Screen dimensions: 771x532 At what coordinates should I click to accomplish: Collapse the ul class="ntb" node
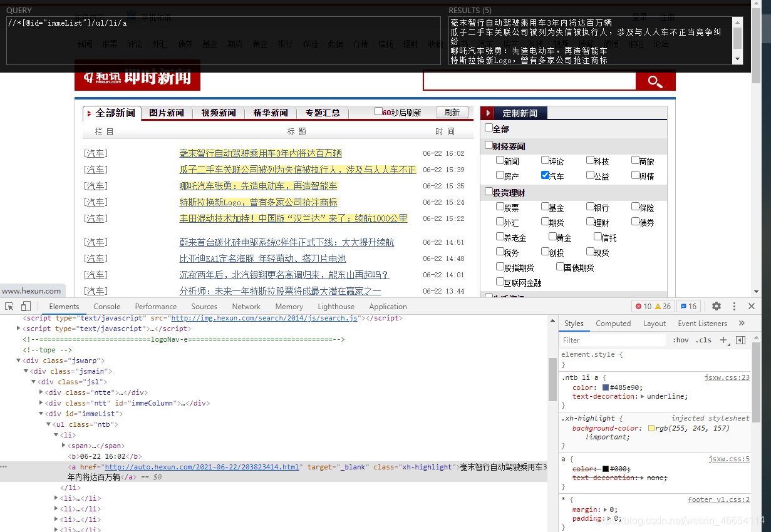(x=49, y=424)
